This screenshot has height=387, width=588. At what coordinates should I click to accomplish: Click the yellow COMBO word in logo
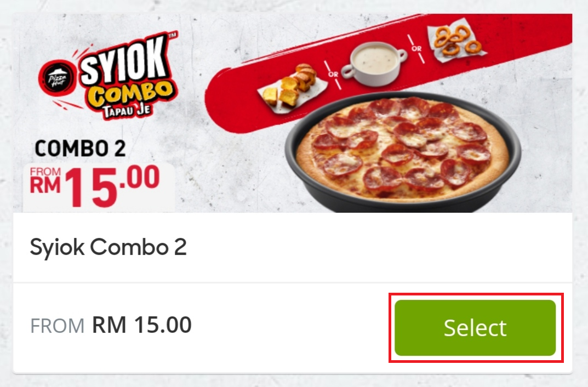click(130, 93)
